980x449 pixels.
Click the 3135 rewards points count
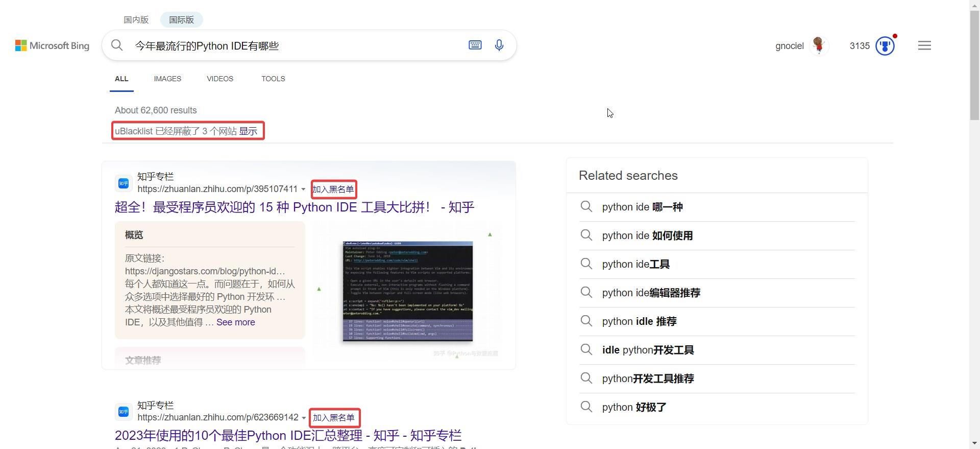coord(860,46)
